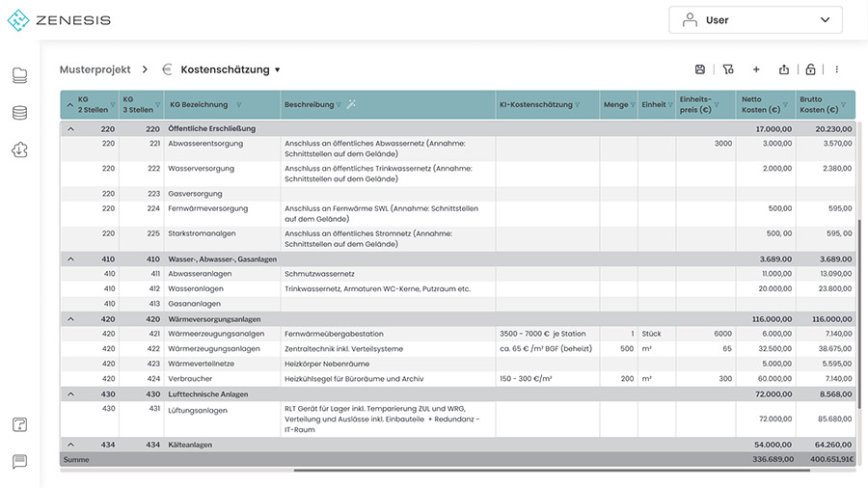Collapse the 220 Öffentliche Erschließung group
Viewport: 868px width, 488px height.
pos(69,128)
